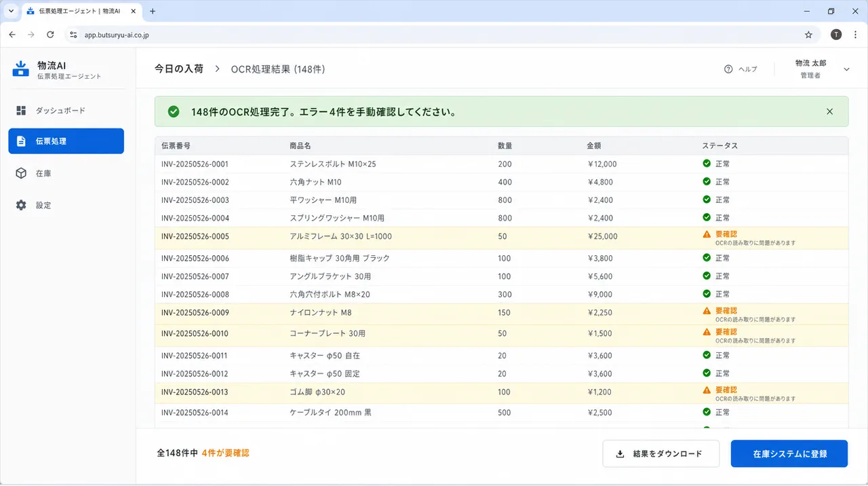
Task: Click amount ¥25,000 cell
Action: 602,237
